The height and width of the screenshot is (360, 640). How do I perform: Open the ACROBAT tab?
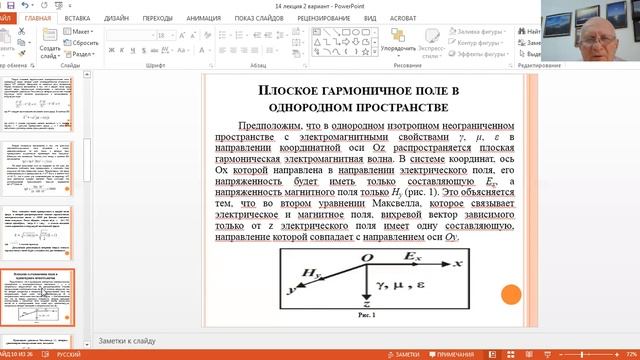(x=403, y=18)
